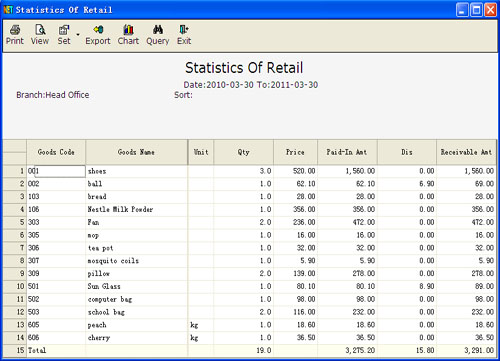Click the total discount cell 15.80
Screen dimensions: 500x361
[407, 350]
